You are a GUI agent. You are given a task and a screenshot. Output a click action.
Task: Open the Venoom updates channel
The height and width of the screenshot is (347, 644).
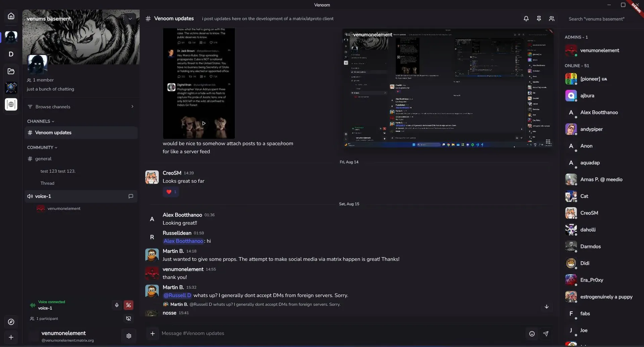[81, 133]
